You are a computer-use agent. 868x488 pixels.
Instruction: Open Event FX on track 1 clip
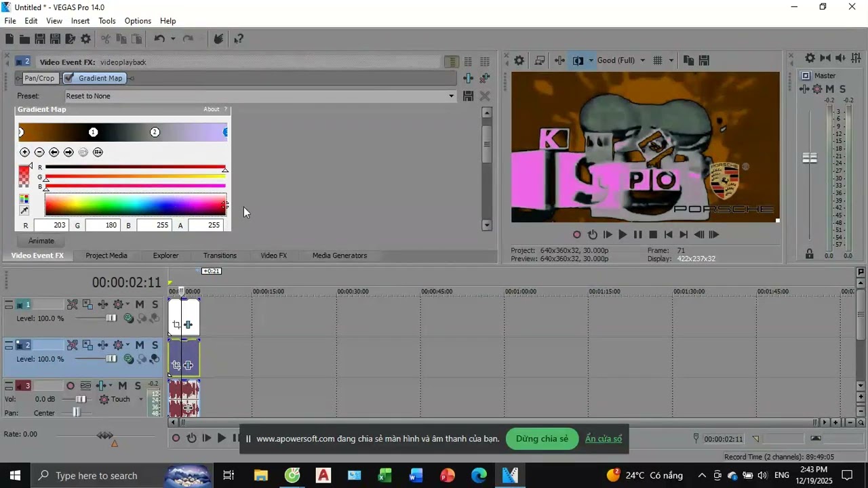click(188, 325)
